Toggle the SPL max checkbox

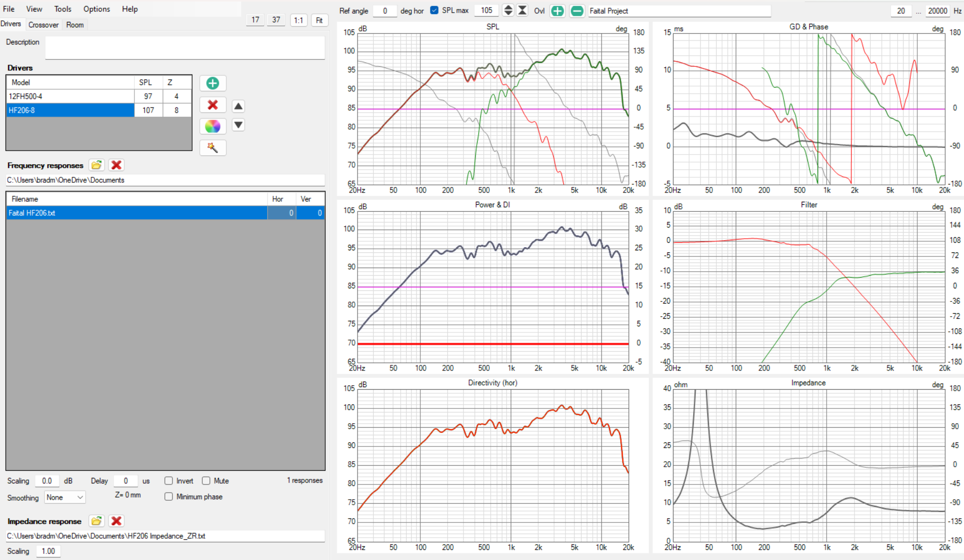[434, 10]
